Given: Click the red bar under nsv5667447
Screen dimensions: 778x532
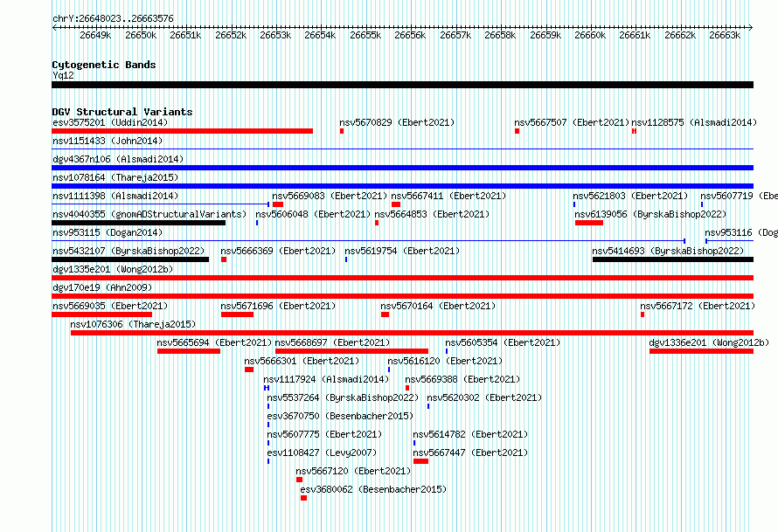Looking at the screenshot, I should click(x=420, y=461).
